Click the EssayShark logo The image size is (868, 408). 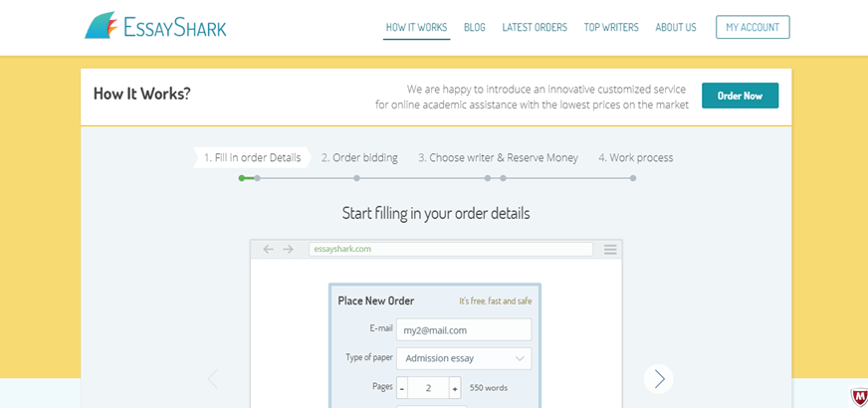point(155,26)
